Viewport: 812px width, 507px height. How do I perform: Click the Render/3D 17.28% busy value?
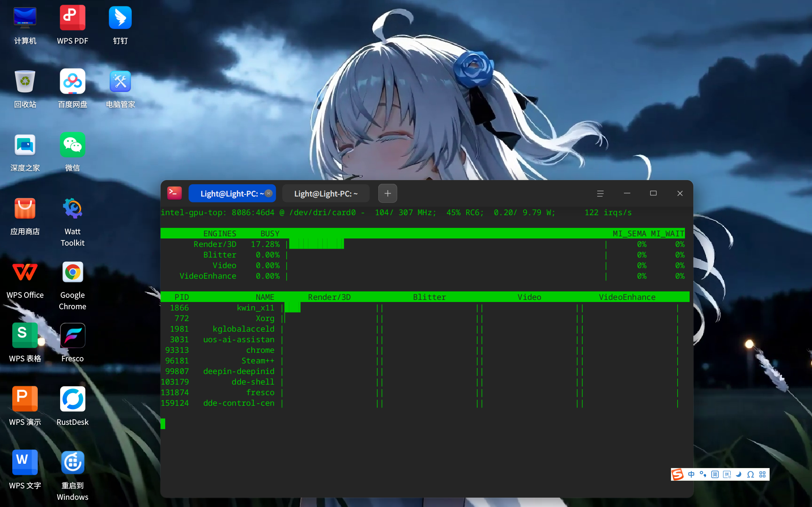[265, 244]
